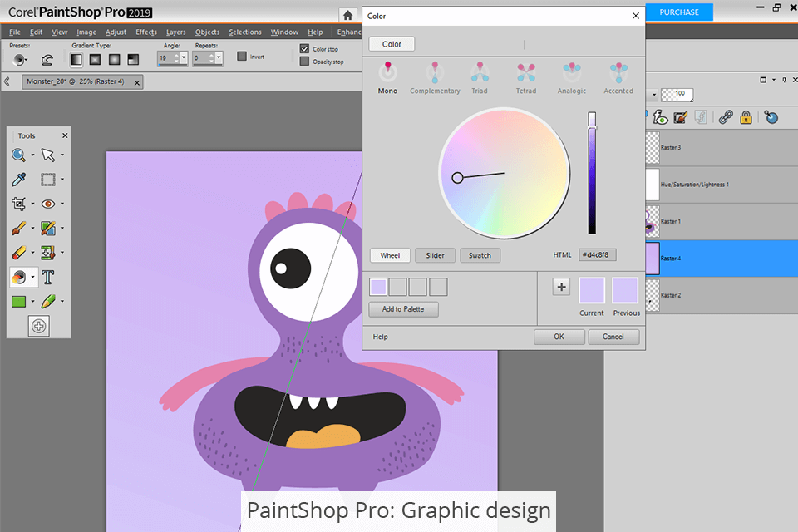Pick the Accented color harmony
Image resolution: width=798 pixels, height=532 pixels.
(x=618, y=78)
